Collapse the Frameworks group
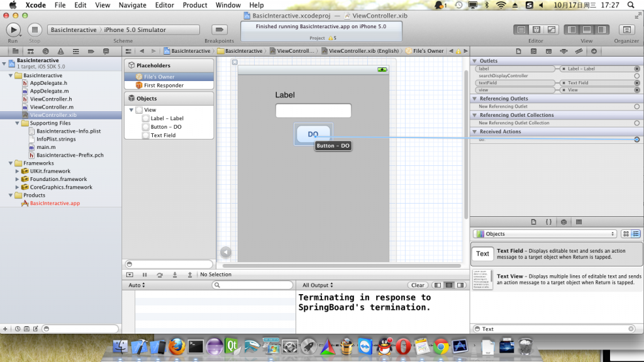Screen dimensions: 644x362 click(x=11, y=163)
